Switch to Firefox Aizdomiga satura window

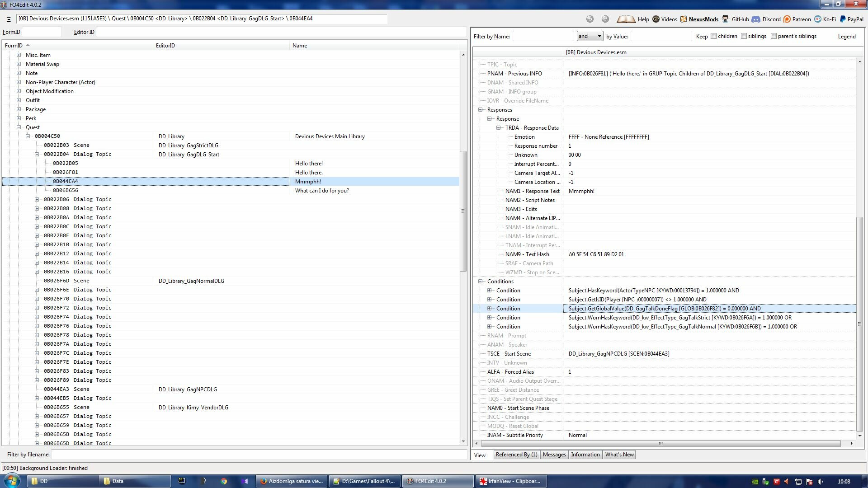[292, 481]
